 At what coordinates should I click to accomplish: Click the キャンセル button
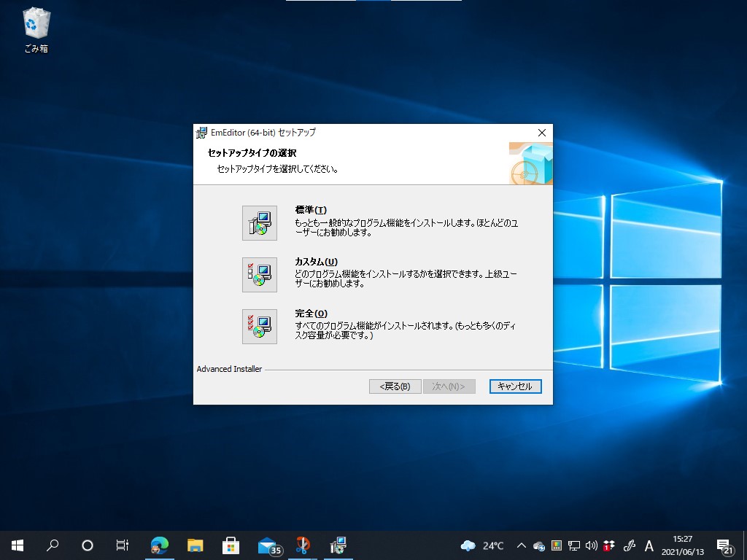[x=515, y=386]
